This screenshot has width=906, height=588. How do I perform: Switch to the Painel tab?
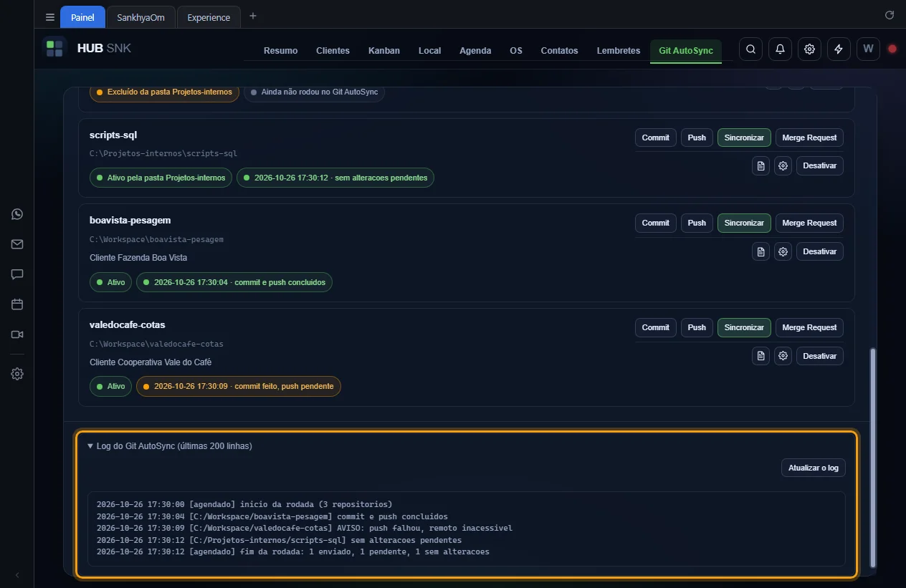click(x=82, y=17)
